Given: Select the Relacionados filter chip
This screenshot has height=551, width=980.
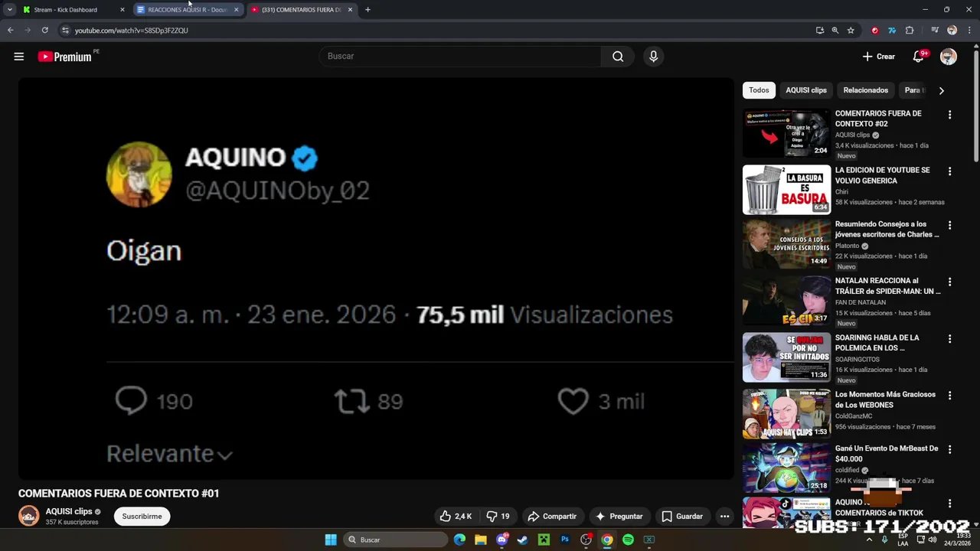Looking at the screenshot, I should (865, 90).
